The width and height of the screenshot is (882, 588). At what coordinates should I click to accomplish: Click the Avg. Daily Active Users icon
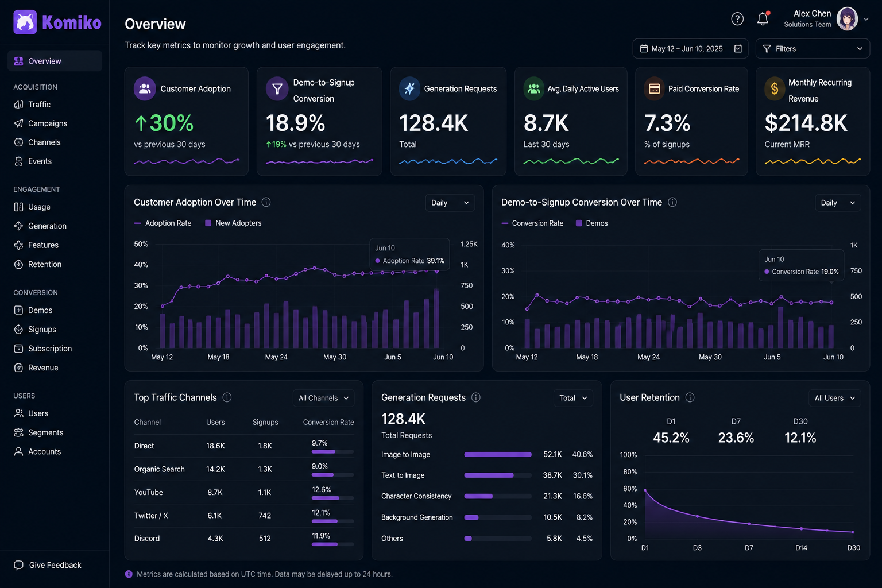534,88
